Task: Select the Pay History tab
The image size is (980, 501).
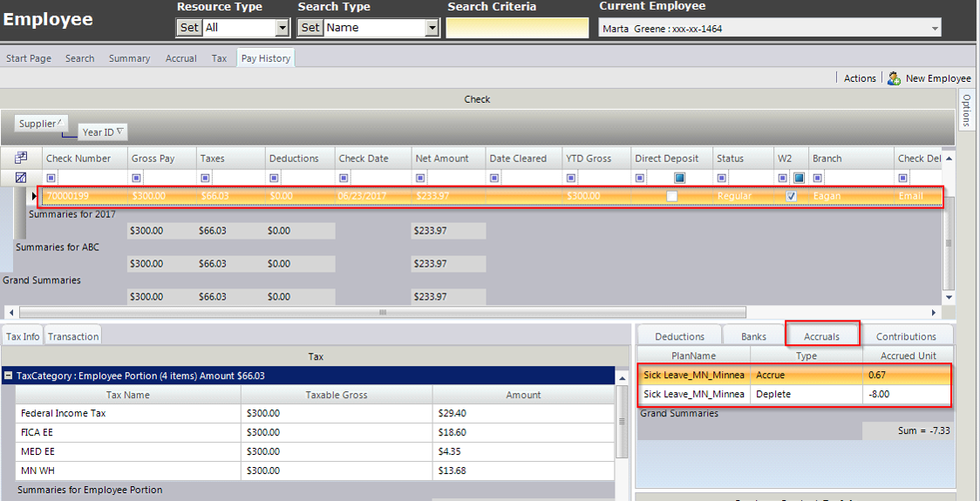Action: (x=266, y=58)
